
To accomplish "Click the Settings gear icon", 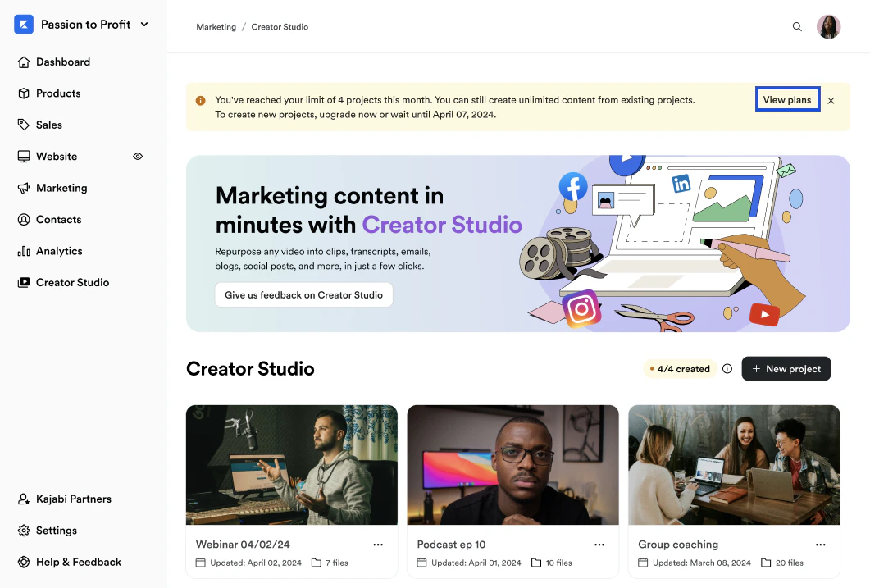I will point(24,531).
